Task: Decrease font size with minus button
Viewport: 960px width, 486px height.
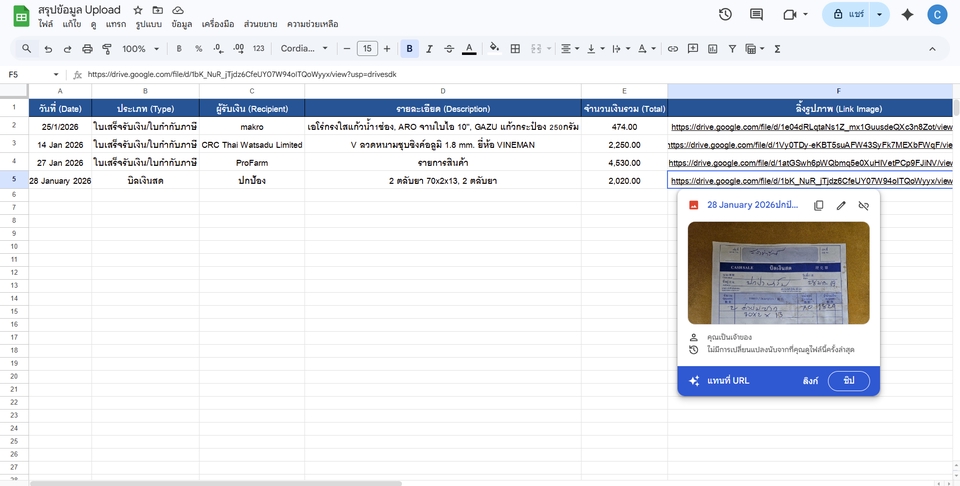Action: coord(347,49)
